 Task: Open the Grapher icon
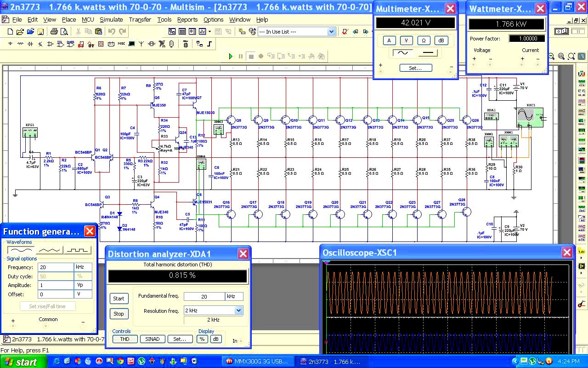pyautogui.click(x=203, y=32)
